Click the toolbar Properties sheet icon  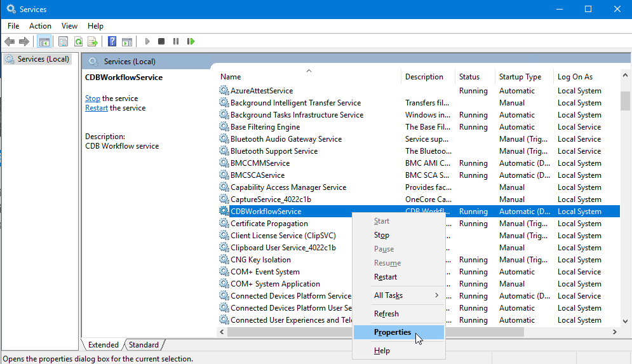coord(63,41)
